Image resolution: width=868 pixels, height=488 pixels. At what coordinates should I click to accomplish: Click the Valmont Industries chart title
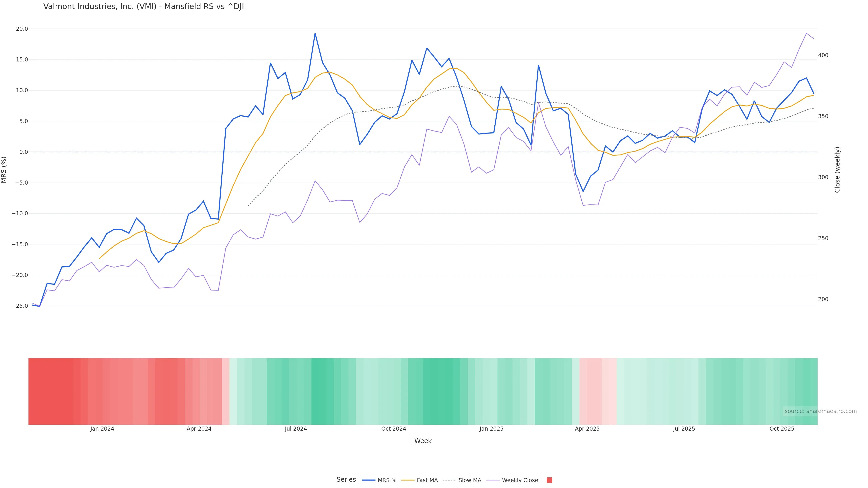(144, 6)
